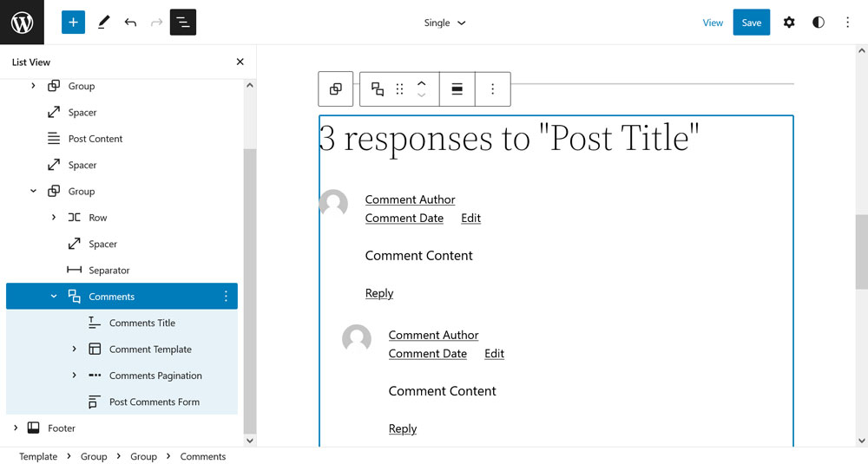This screenshot has width=868, height=464.
Task: Select the first Comment Content text
Action: [x=419, y=256]
